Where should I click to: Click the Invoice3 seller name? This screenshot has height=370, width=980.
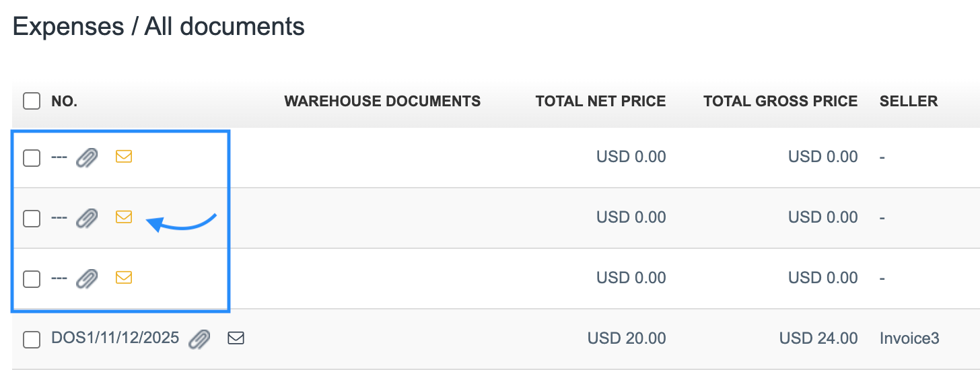click(x=909, y=338)
